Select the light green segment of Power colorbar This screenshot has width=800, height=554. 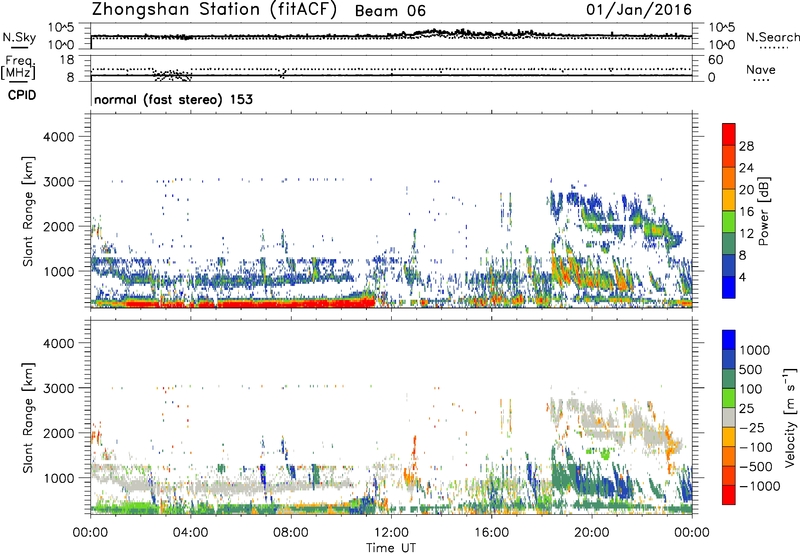pyautogui.click(x=729, y=222)
